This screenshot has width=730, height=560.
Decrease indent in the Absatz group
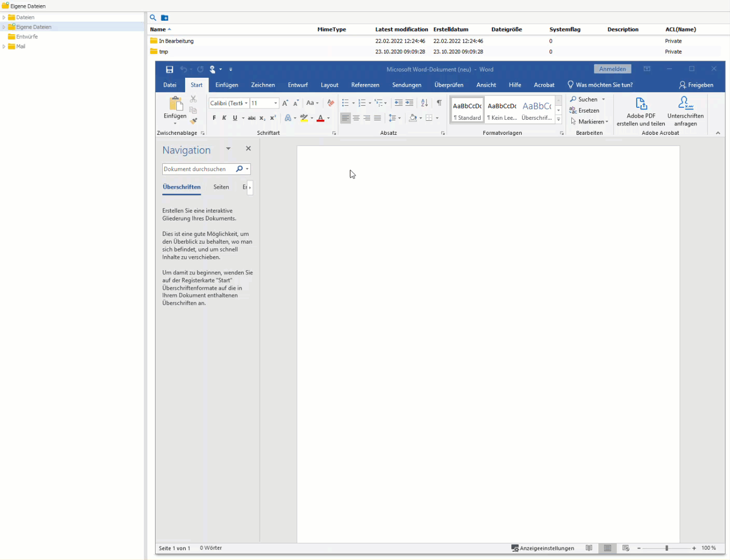tap(399, 103)
